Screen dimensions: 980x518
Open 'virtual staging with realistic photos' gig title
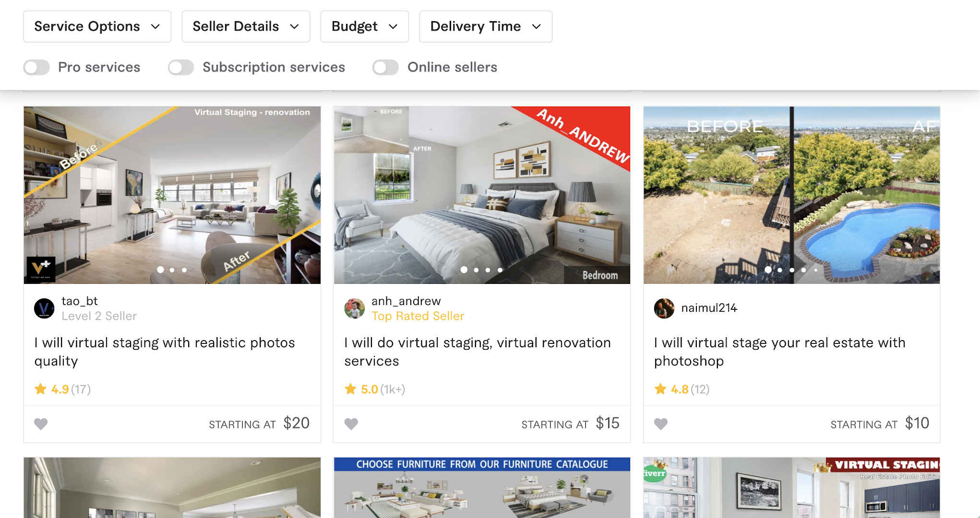coord(165,352)
